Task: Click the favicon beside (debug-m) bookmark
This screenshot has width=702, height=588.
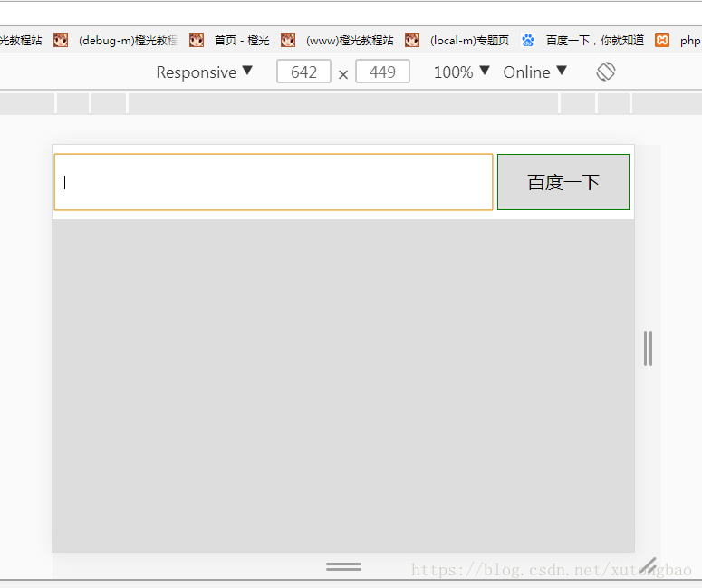Action: point(61,40)
